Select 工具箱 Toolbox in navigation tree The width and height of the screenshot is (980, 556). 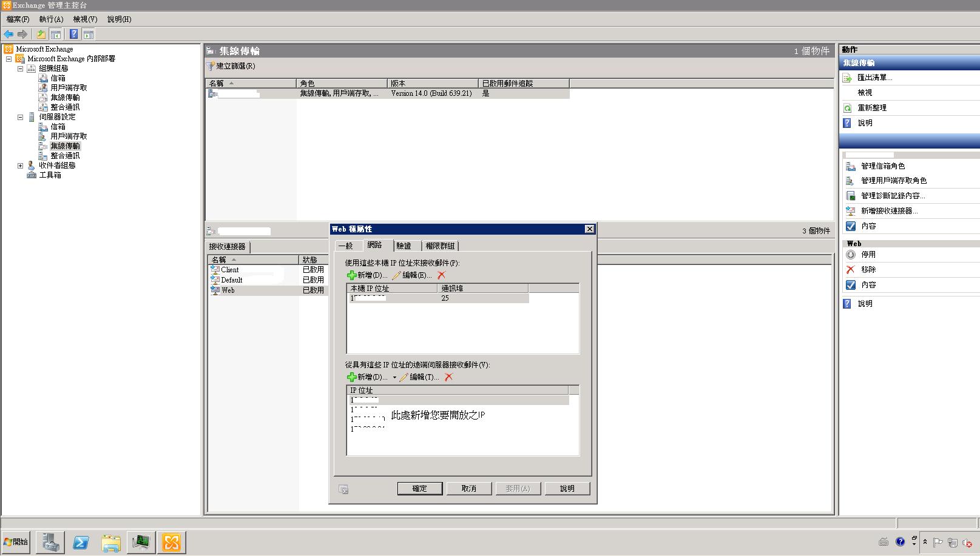[50, 175]
